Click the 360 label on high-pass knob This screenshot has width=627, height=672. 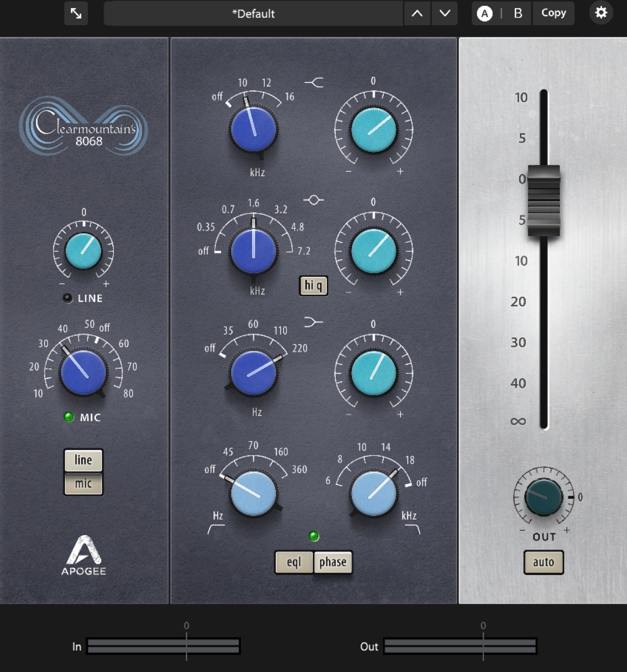299,469
